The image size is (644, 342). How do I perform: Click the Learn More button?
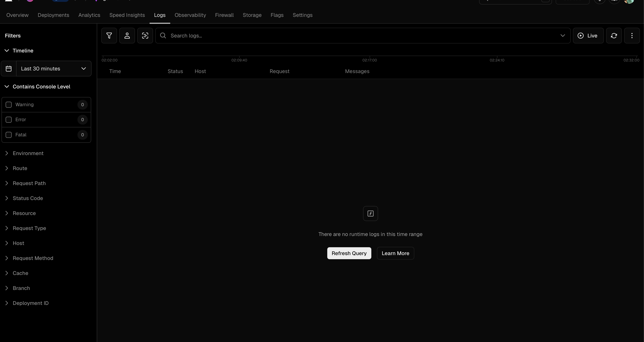(395, 253)
